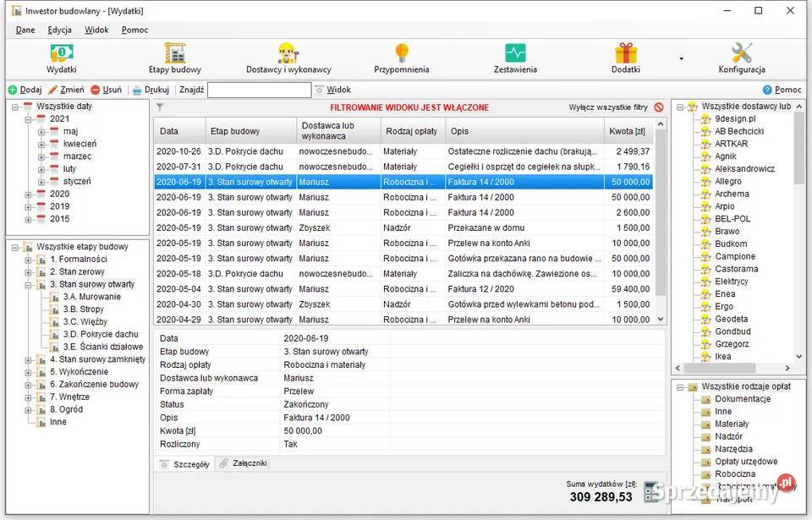This screenshot has height=520, width=812.
Task: Open Zestawienia chart icon
Action: 515,54
